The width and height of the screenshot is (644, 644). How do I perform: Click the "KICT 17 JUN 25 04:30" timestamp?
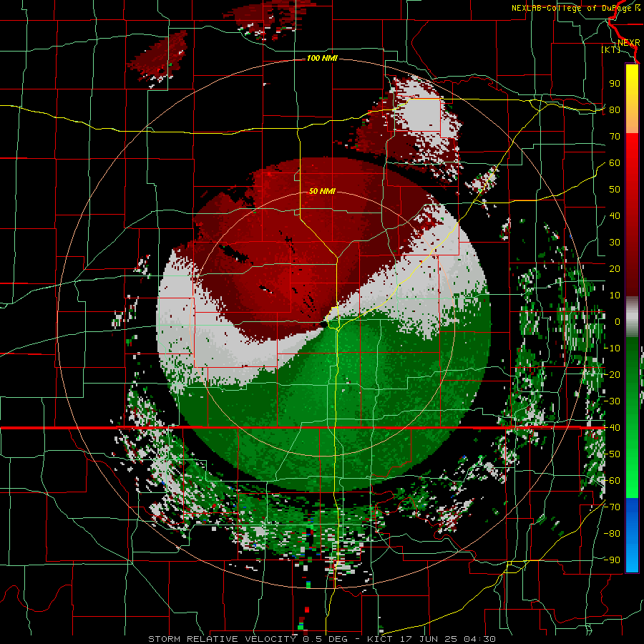[x=431, y=639]
